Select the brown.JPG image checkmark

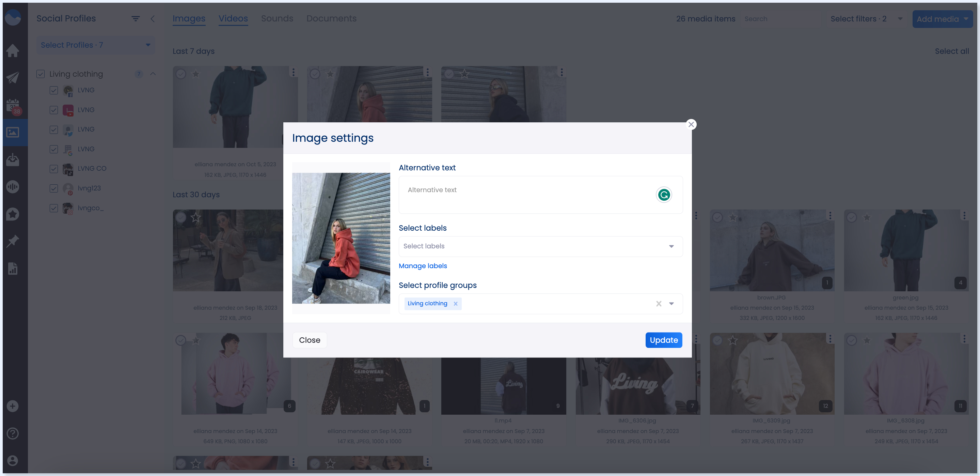[x=717, y=217]
